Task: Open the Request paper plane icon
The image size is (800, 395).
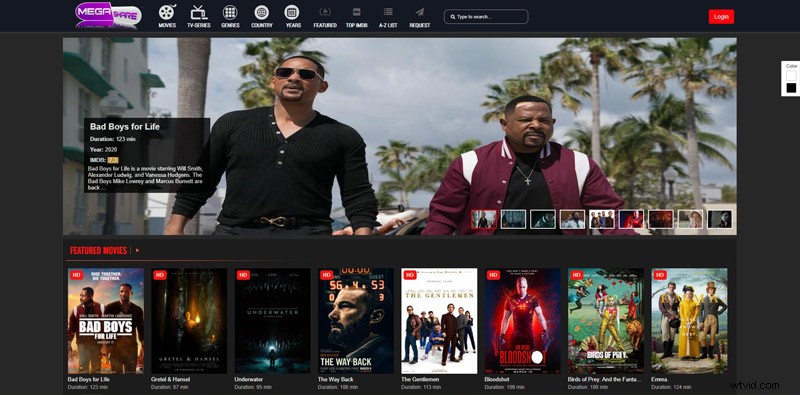Action: (419, 12)
